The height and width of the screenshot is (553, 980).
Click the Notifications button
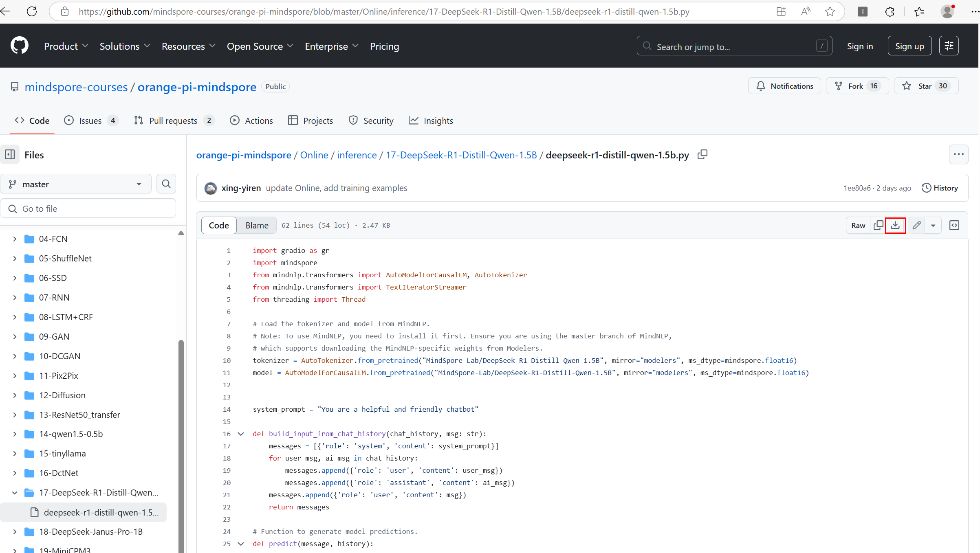tap(784, 86)
